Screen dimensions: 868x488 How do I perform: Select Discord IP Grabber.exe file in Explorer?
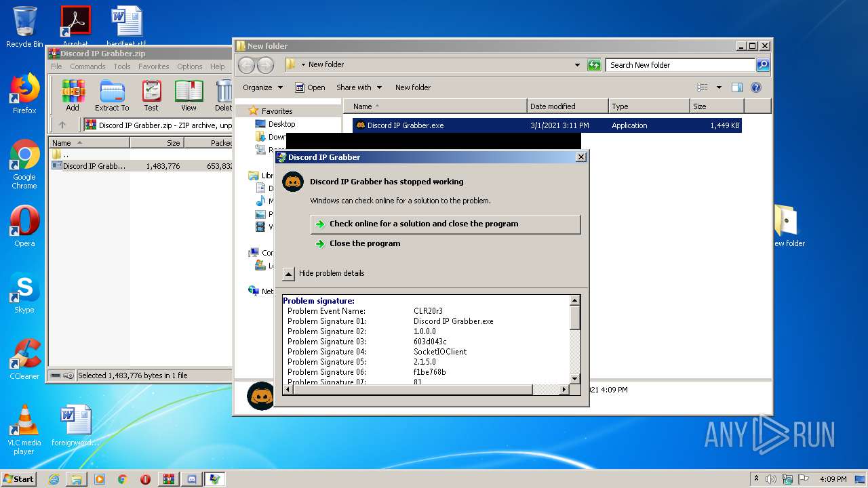(x=547, y=125)
